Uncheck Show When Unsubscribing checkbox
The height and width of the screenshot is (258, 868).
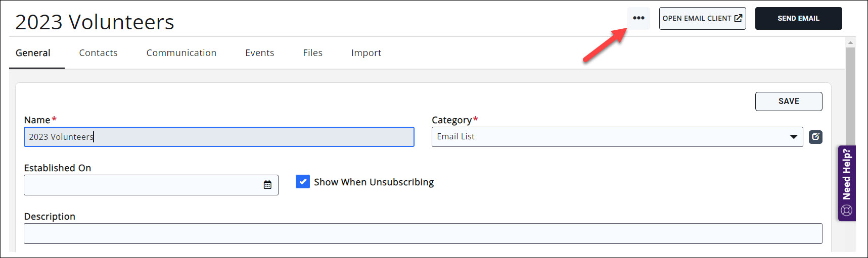[303, 182]
